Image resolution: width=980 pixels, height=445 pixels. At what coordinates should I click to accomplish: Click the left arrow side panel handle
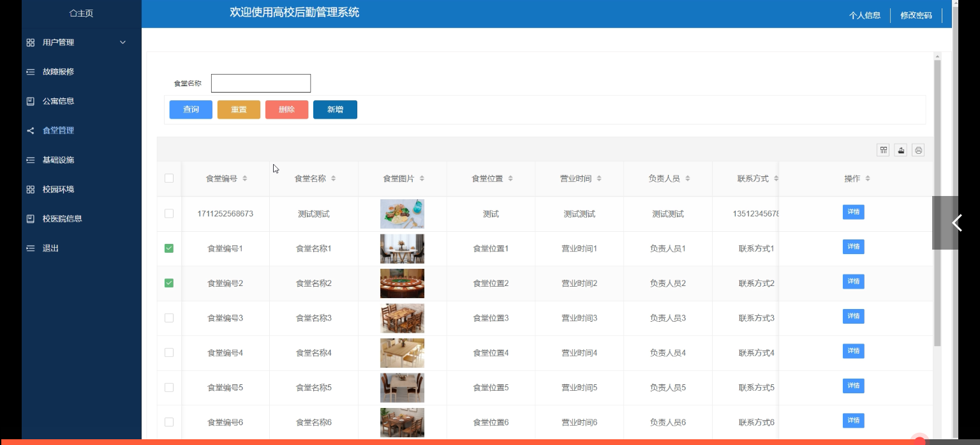point(956,223)
